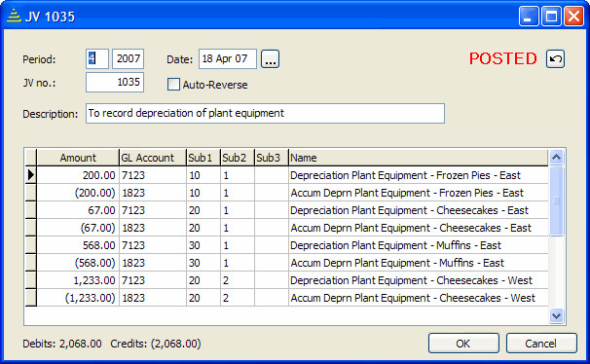Click 'Depreciation Plant Equipment - Muffins - East'
The image size is (590, 364).
point(395,245)
